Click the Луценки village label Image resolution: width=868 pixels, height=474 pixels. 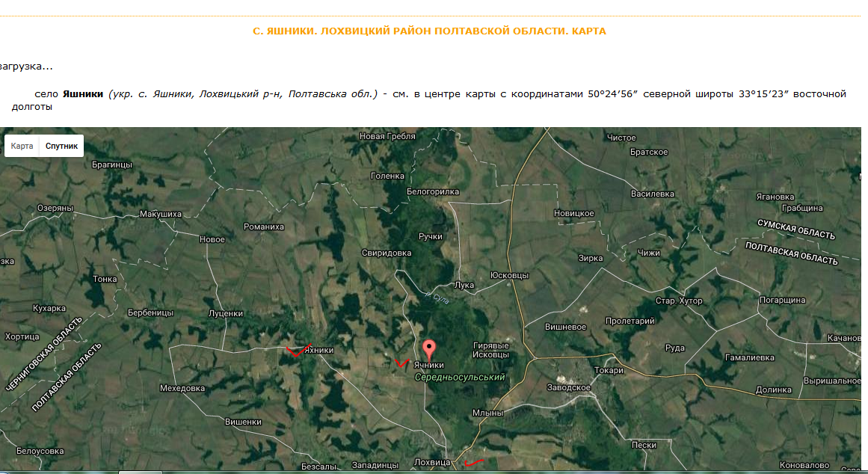(225, 313)
